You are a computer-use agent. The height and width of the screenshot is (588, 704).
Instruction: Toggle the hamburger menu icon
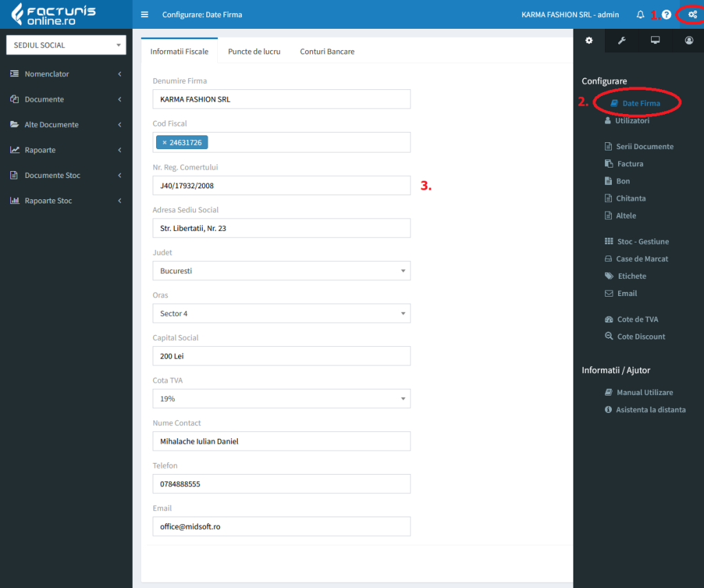coord(144,14)
